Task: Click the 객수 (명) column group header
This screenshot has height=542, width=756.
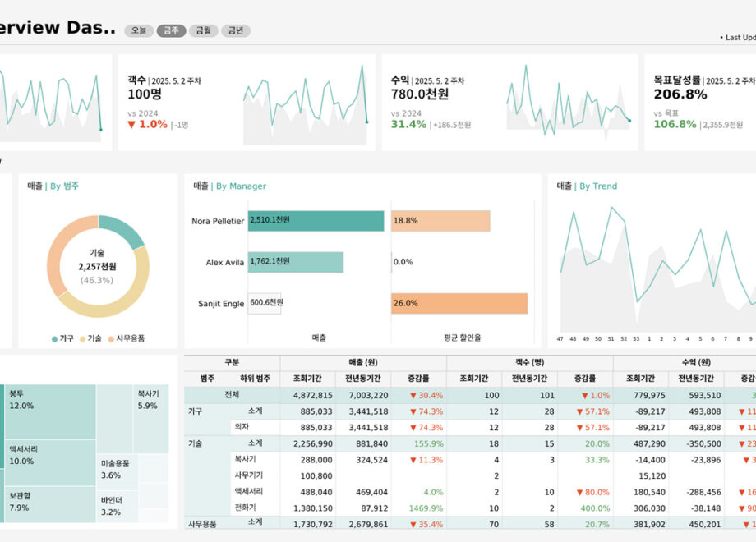Action: tap(529, 362)
